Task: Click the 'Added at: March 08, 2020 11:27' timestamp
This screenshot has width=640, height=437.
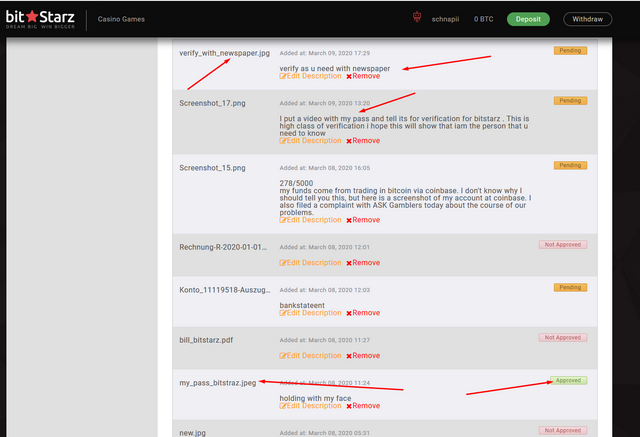Action: pyautogui.click(x=324, y=340)
